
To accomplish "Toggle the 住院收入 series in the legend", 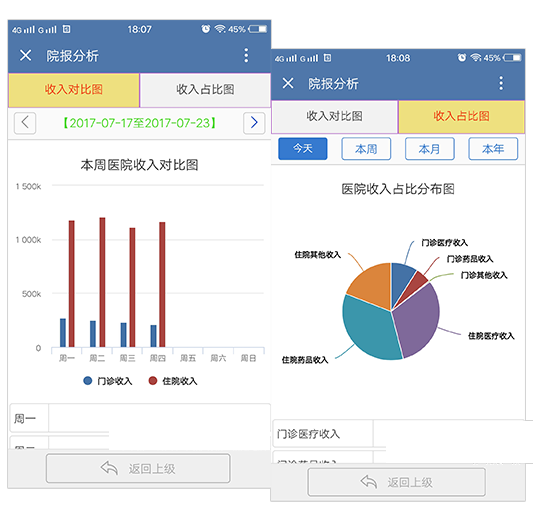I will [x=173, y=381].
